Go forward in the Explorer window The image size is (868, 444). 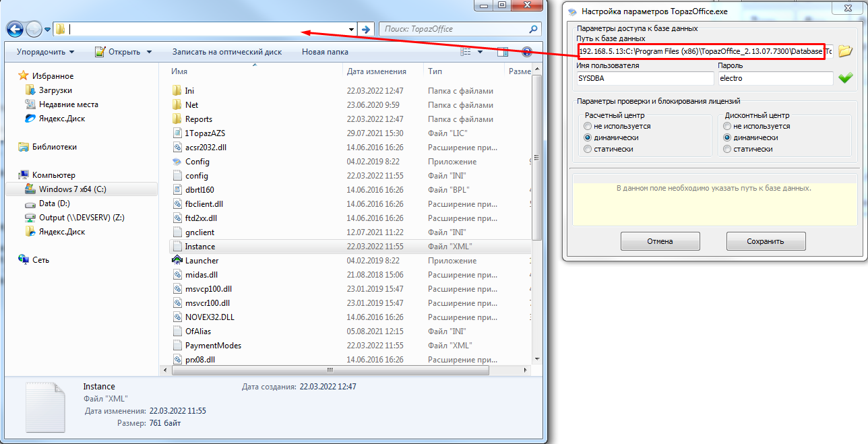33,29
